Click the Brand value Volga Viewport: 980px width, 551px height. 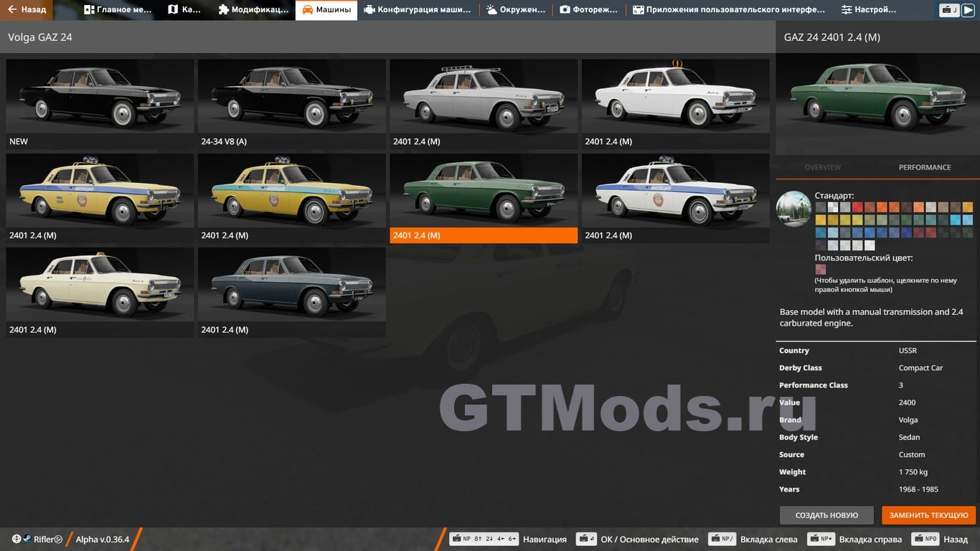coord(908,420)
